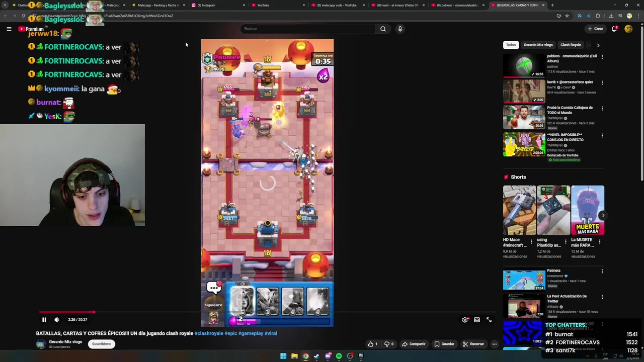Go back with the browser back arrow
The image size is (644, 362).
(x=6, y=16)
